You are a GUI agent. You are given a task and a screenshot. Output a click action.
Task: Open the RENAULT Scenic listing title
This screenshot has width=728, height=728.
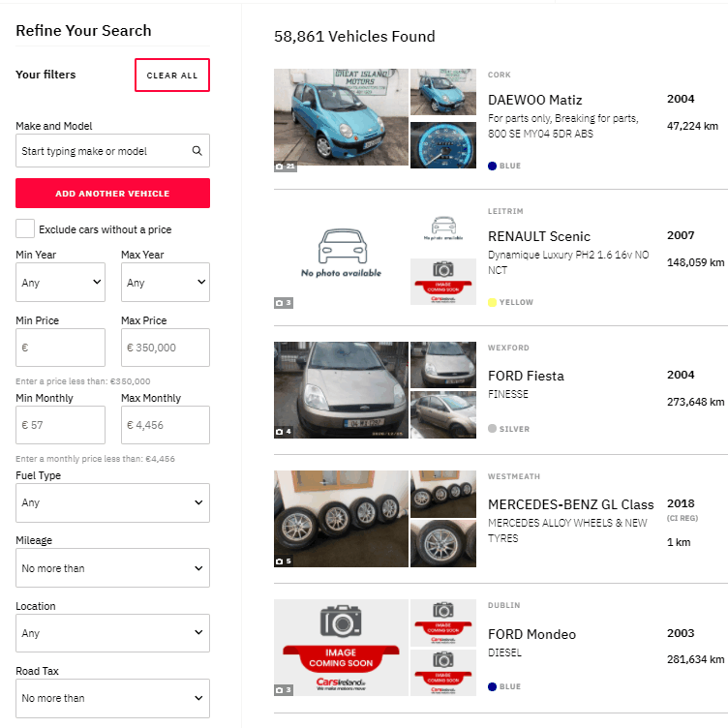[x=539, y=236]
